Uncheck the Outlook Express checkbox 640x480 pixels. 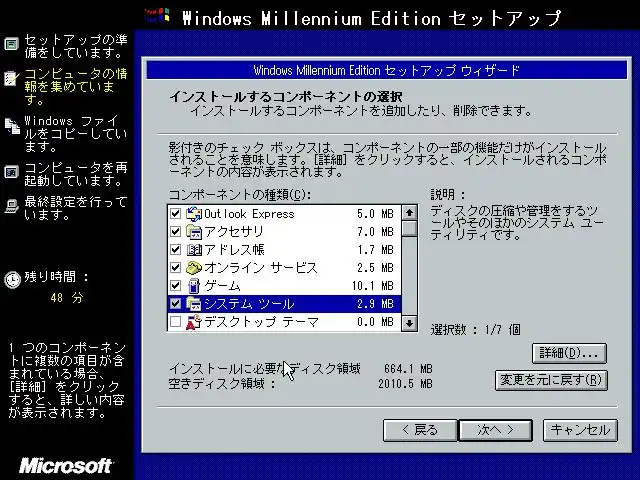(x=176, y=213)
